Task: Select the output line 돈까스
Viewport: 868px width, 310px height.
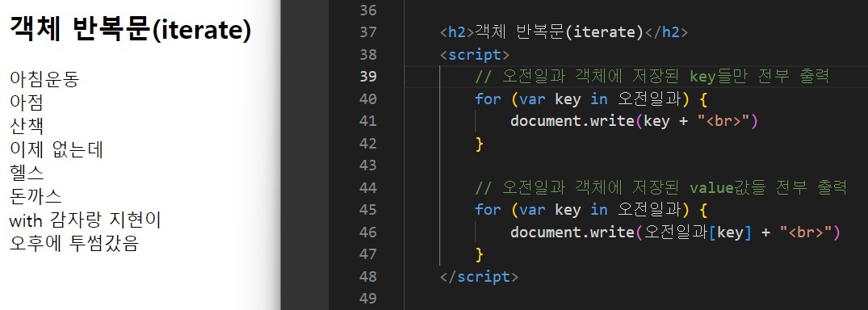Action: [x=36, y=196]
